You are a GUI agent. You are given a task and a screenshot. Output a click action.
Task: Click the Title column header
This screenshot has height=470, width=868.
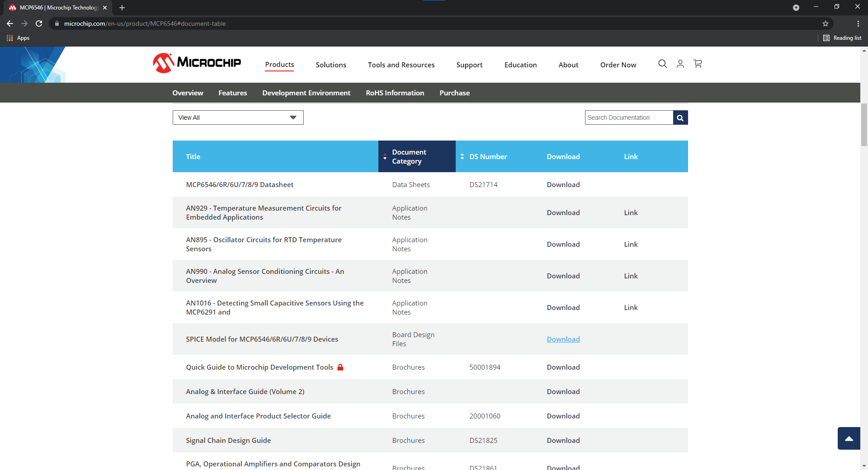pyautogui.click(x=193, y=156)
